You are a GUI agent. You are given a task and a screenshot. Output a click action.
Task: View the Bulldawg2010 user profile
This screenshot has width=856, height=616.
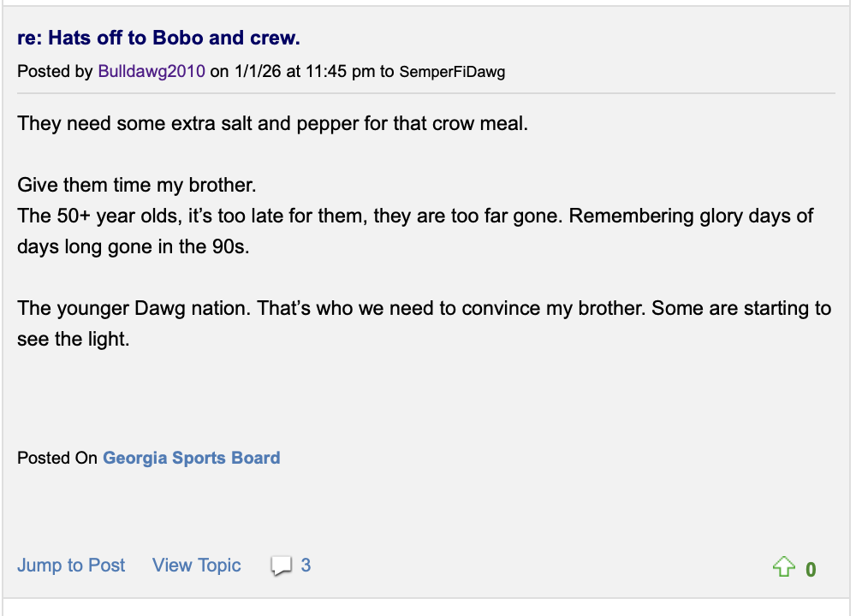[x=152, y=71]
